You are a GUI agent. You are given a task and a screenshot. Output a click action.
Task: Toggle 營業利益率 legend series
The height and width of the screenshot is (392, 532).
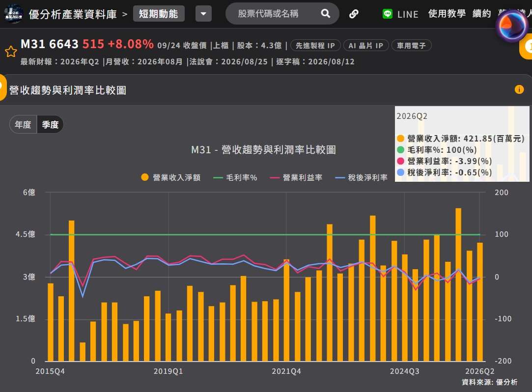pos(296,177)
